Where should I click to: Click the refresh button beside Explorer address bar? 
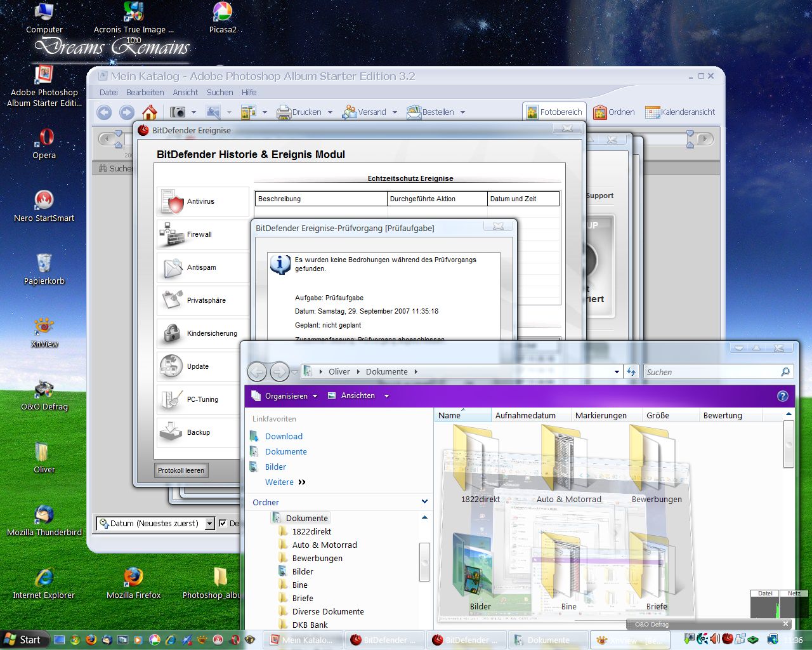pyautogui.click(x=631, y=372)
